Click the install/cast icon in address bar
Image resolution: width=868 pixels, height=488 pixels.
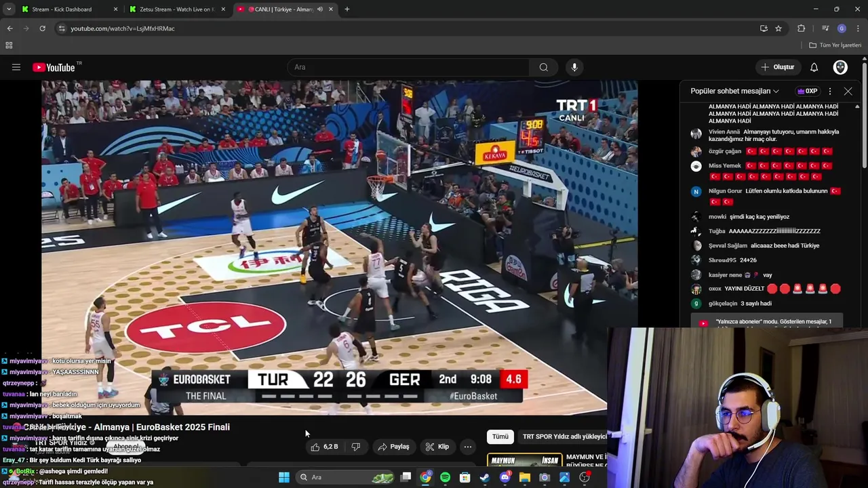click(x=764, y=28)
